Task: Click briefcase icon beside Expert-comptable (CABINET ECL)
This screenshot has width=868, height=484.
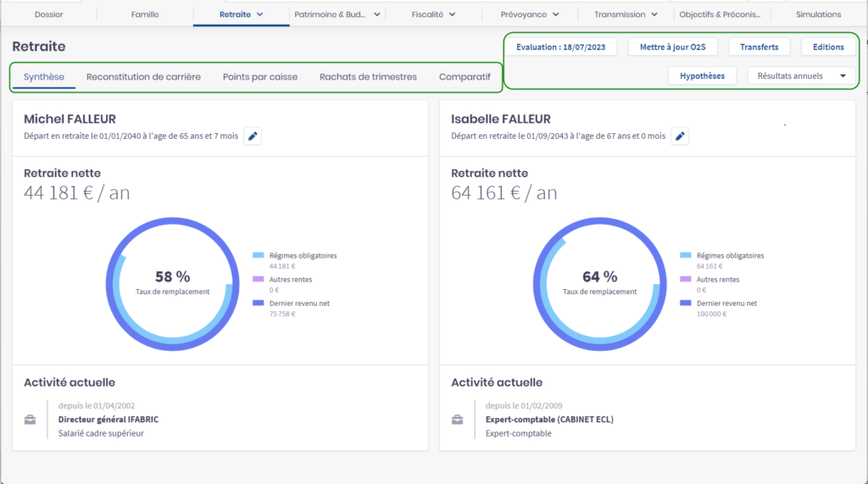Action: [458, 420]
